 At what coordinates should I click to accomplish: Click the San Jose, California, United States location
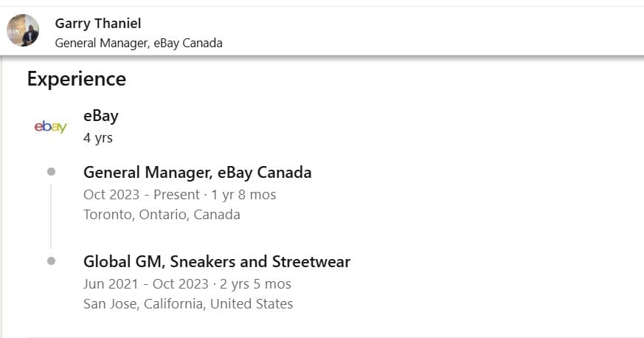pos(188,304)
